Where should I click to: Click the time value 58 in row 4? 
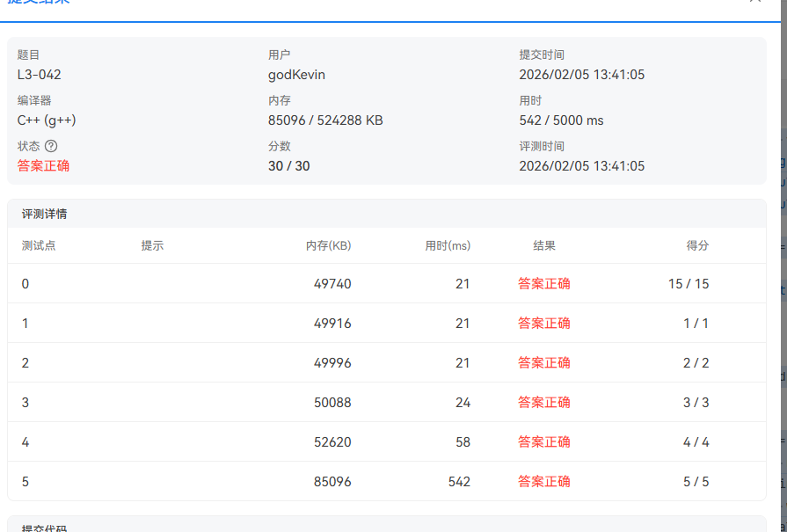[463, 442]
